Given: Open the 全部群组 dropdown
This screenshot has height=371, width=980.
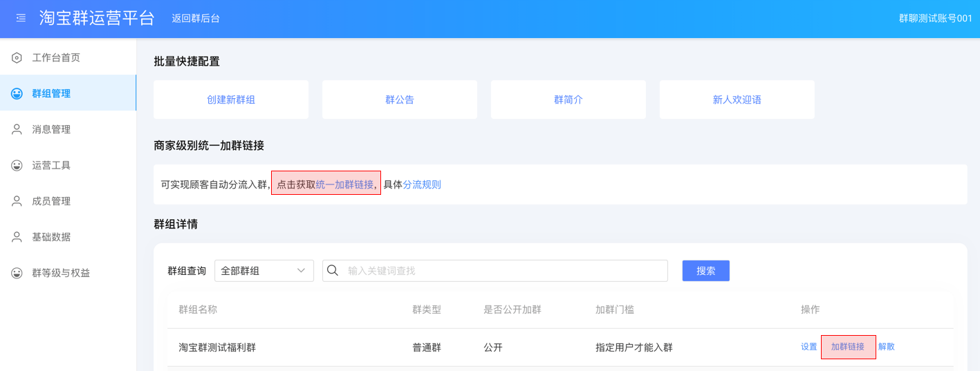Looking at the screenshot, I should [264, 271].
